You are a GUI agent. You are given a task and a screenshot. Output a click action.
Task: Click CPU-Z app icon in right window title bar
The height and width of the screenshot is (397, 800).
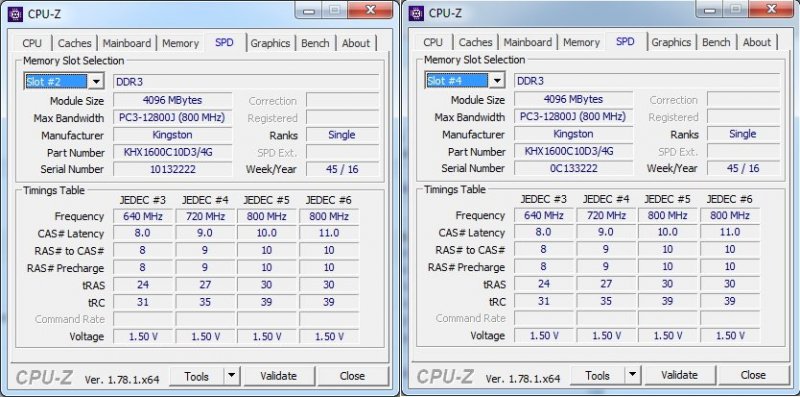point(416,13)
